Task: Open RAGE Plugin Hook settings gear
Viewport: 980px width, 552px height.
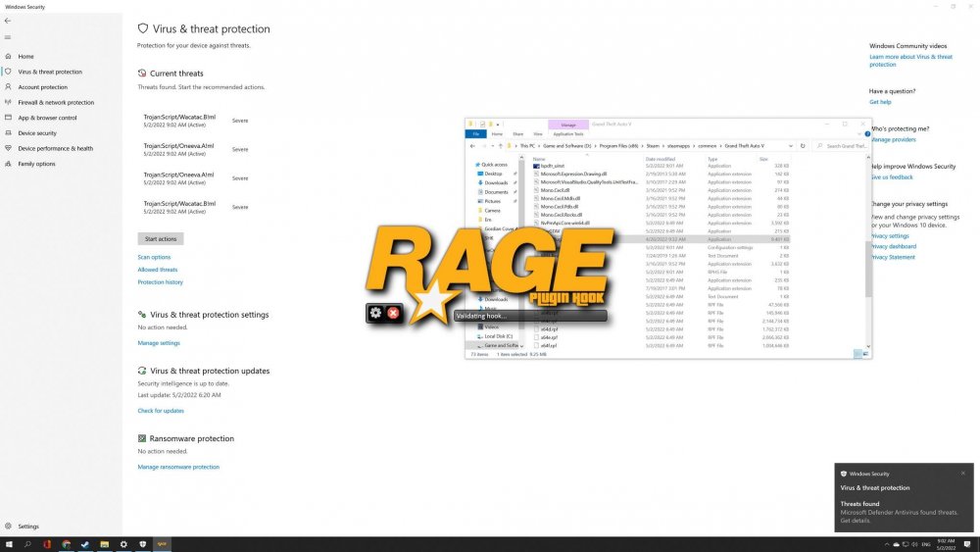Action: 375,313
